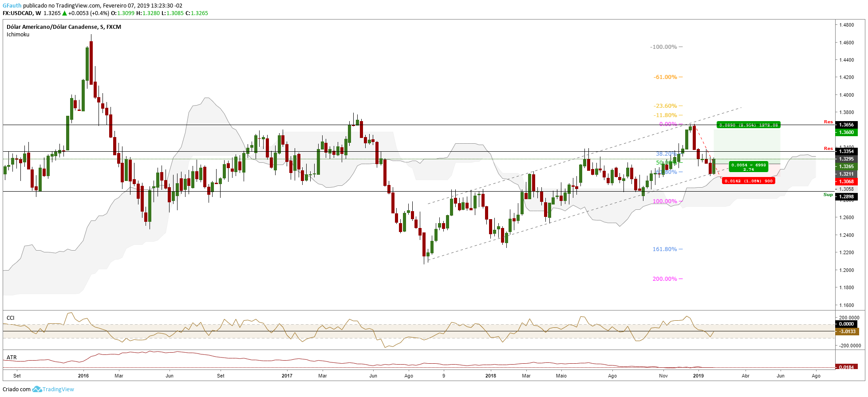The height and width of the screenshot is (397, 868).
Task: Click the 200.0000 CCI axis tick
Action: (849, 318)
